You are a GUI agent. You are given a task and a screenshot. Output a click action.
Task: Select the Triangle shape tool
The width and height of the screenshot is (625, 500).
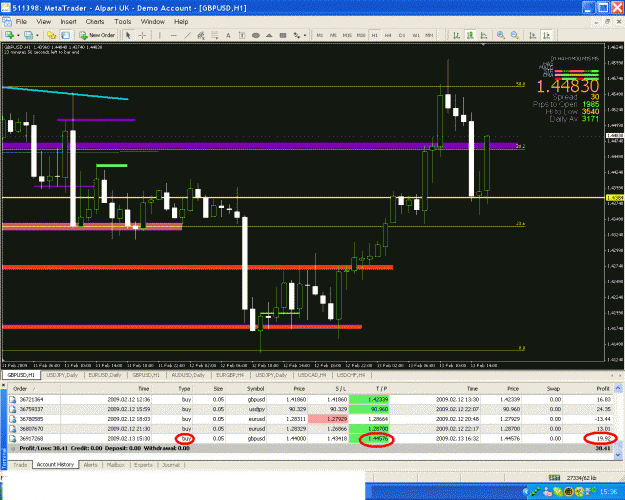[269, 35]
